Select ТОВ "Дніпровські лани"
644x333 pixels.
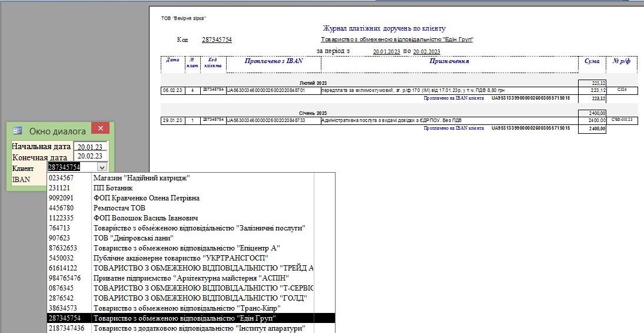pyautogui.click(x=191, y=238)
